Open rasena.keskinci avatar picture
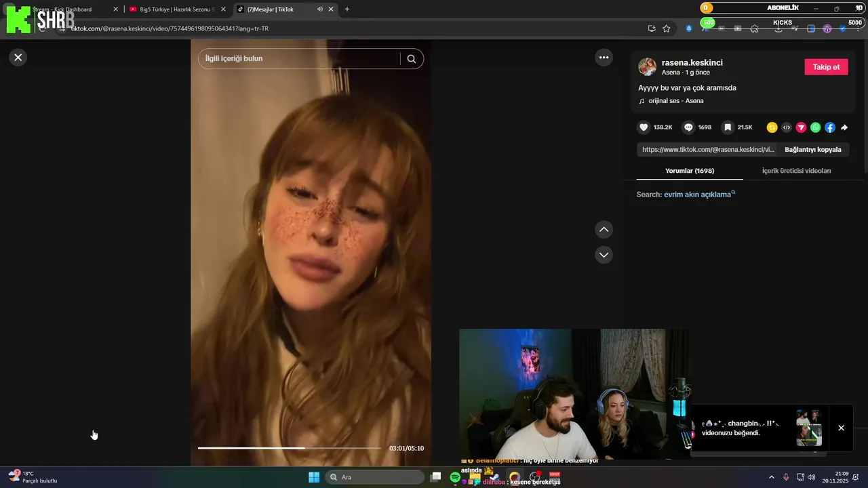The image size is (868, 488). tap(648, 67)
